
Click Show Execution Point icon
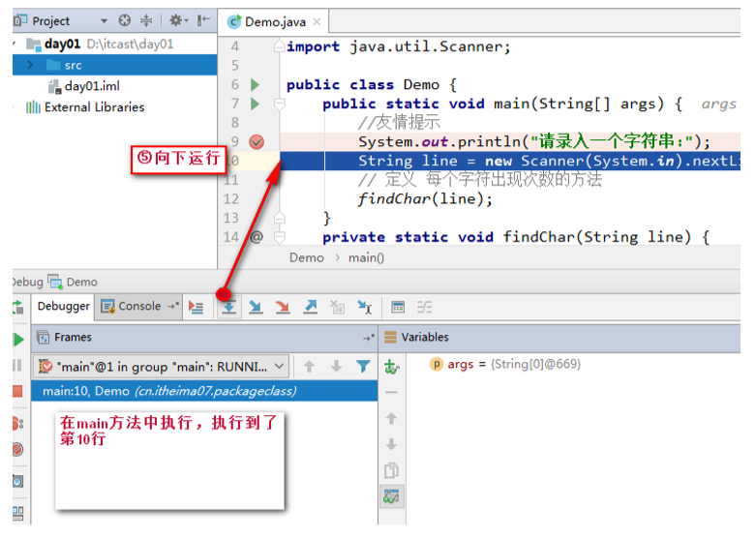click(x=197, y=307)
